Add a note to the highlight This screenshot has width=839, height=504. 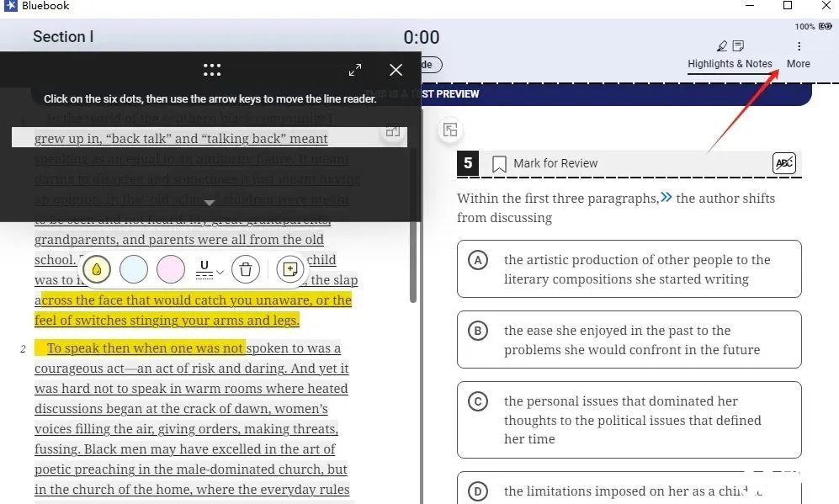click(x=290, y=269)
